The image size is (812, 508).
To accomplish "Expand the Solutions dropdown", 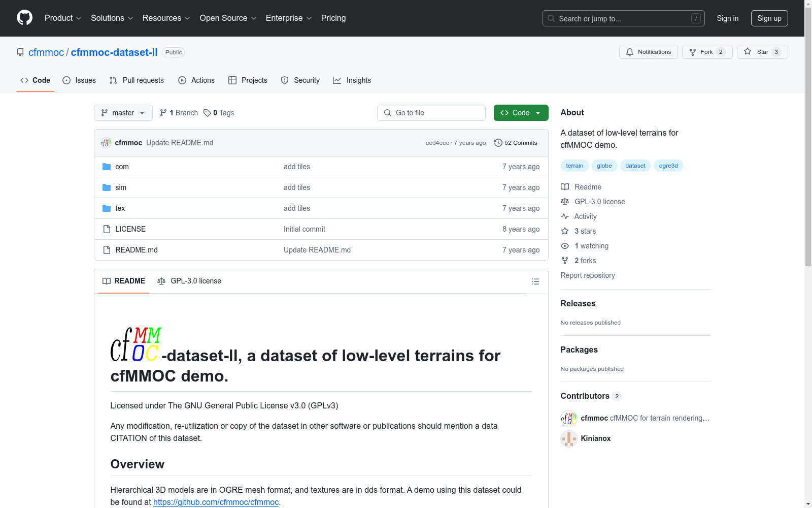I will [x=112, y=18].
